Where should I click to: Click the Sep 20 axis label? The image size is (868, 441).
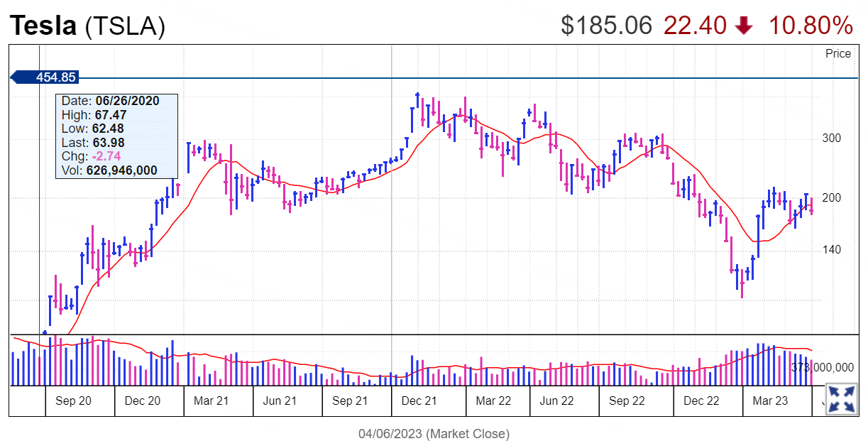73,401
